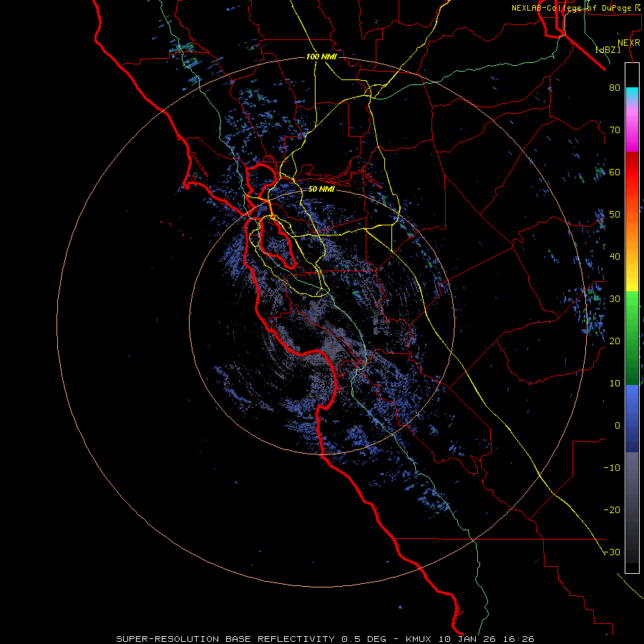The height and width of the screenshot is (644, 644).
Task: Click the "-20" value on the dBZ scale
Action: pos(612,509)
